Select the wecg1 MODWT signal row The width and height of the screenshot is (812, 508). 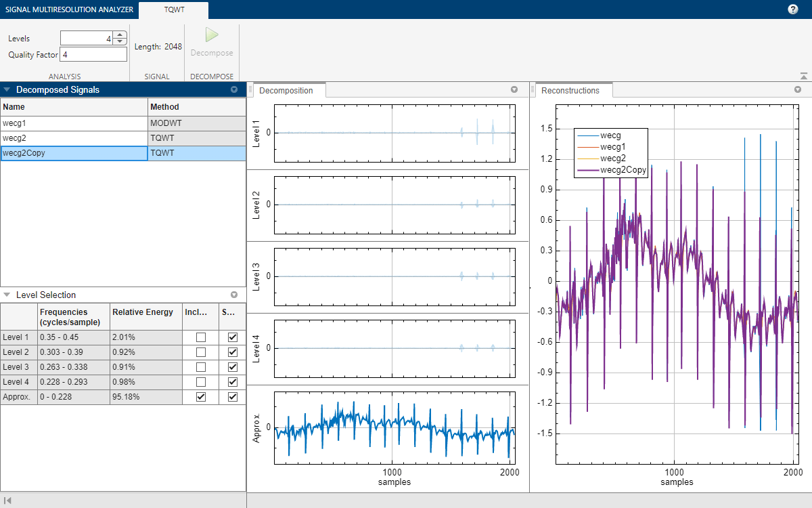click(74, 123)
